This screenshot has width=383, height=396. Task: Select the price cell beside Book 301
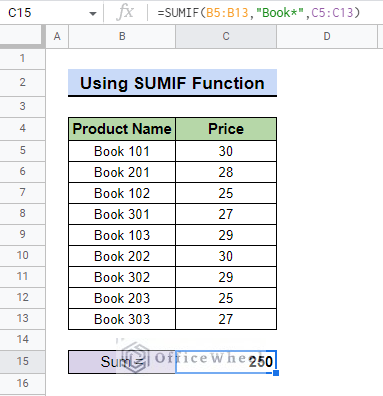coord(226,214)
